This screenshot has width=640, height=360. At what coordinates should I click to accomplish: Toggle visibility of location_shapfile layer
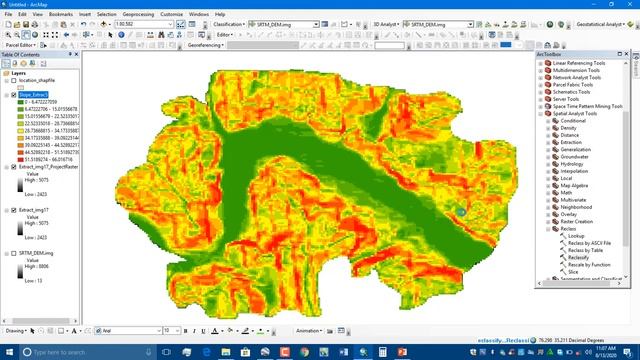coord(14,80)
